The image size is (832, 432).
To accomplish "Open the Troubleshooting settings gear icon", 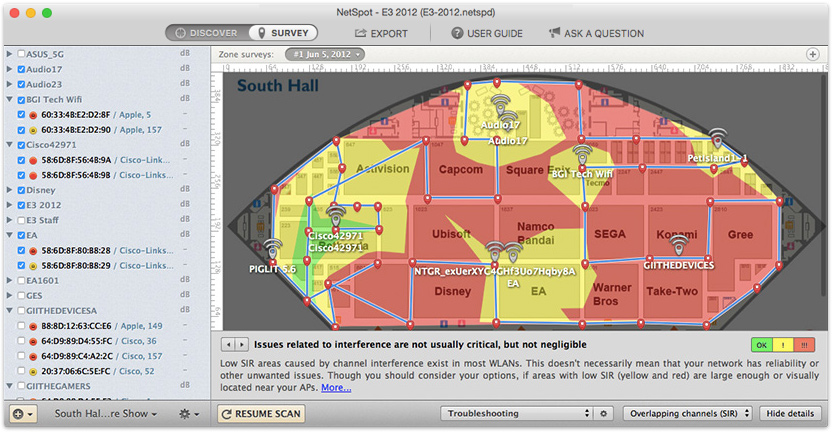I will coord(603,413).
